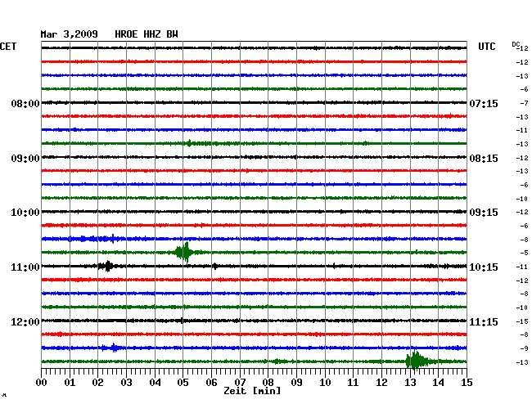
Task: Click the "01" minute axis label
Action: [70, 382]
